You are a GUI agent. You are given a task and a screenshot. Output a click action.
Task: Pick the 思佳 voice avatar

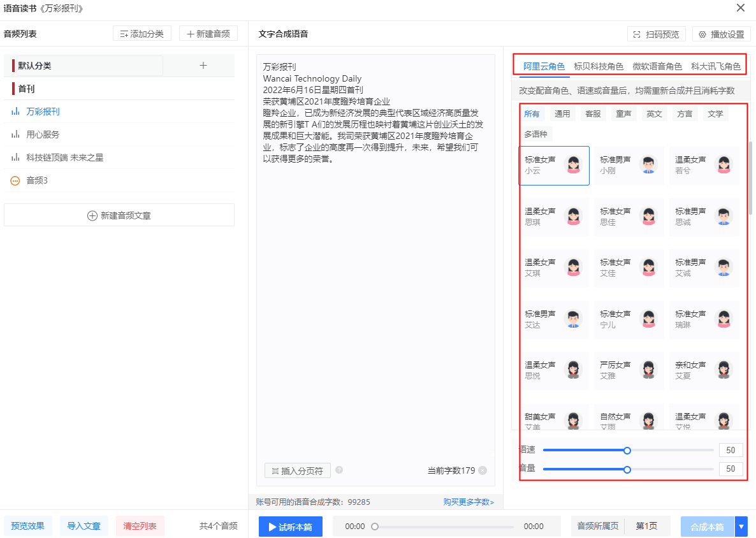click(648, 217)
